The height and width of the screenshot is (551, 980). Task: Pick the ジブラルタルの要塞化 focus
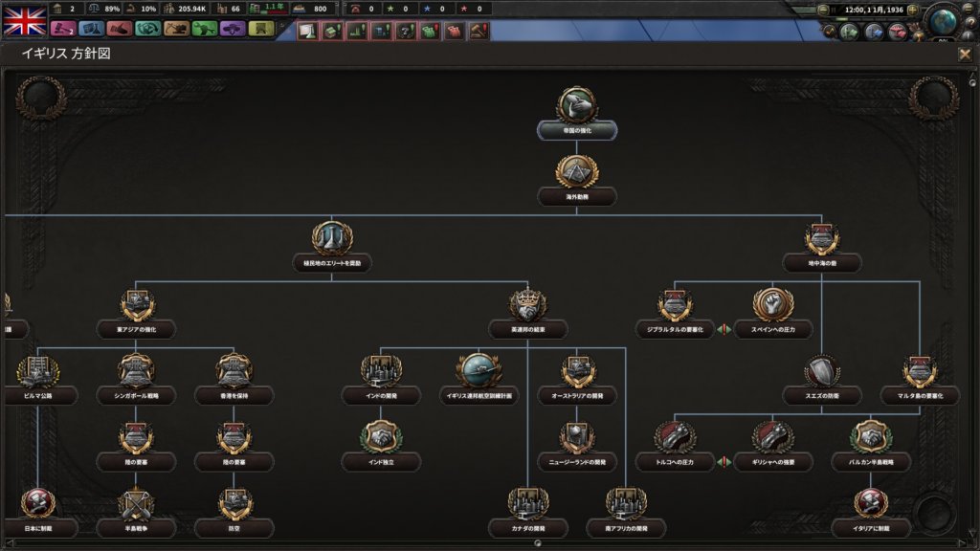(675, 313)
